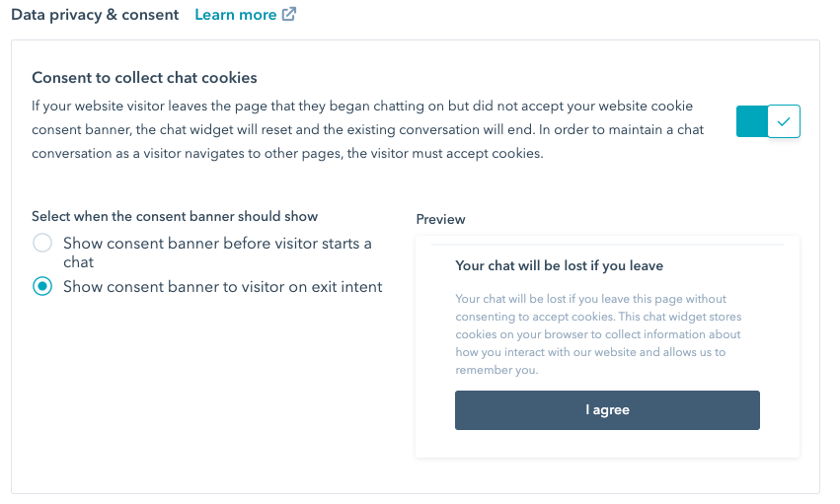Open the Learn more link

tap(236, 15)
